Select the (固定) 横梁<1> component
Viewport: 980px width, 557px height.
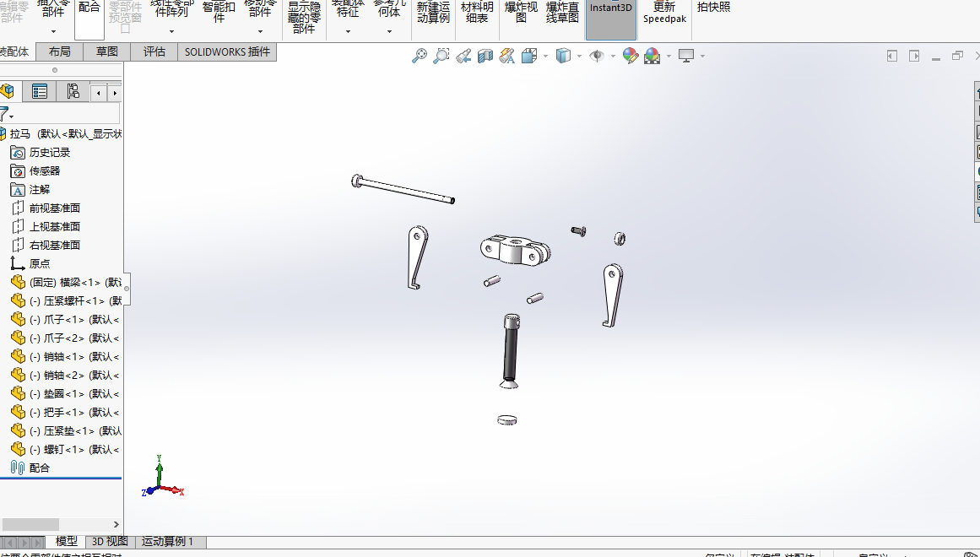66,283
